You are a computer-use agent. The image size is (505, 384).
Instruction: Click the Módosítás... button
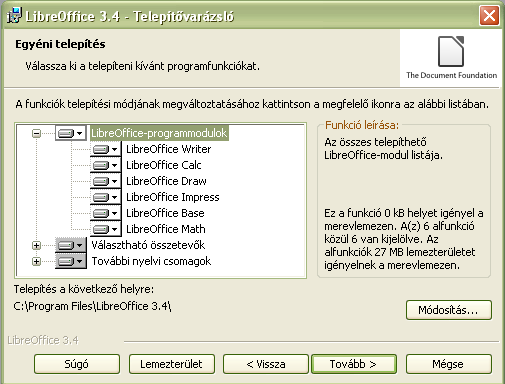coord(449,310)
